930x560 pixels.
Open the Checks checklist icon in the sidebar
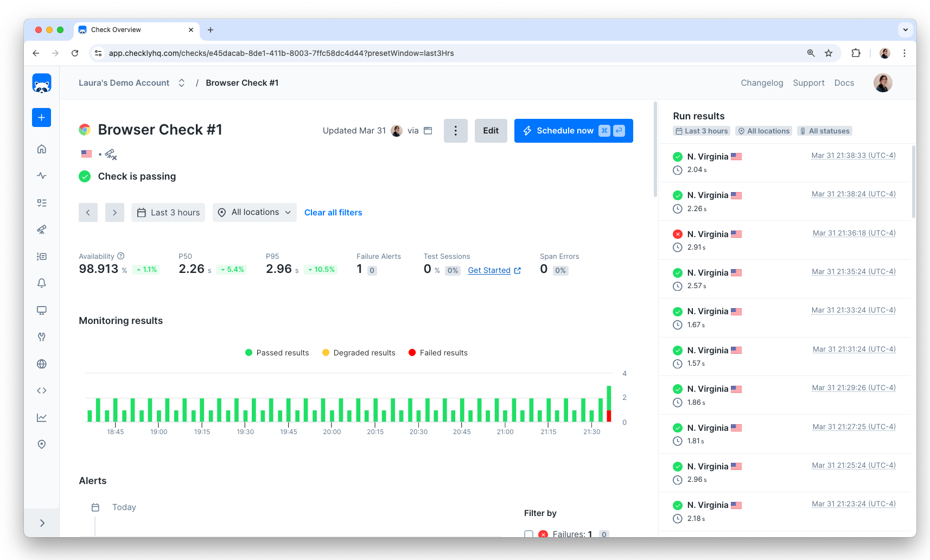point(41,202)
